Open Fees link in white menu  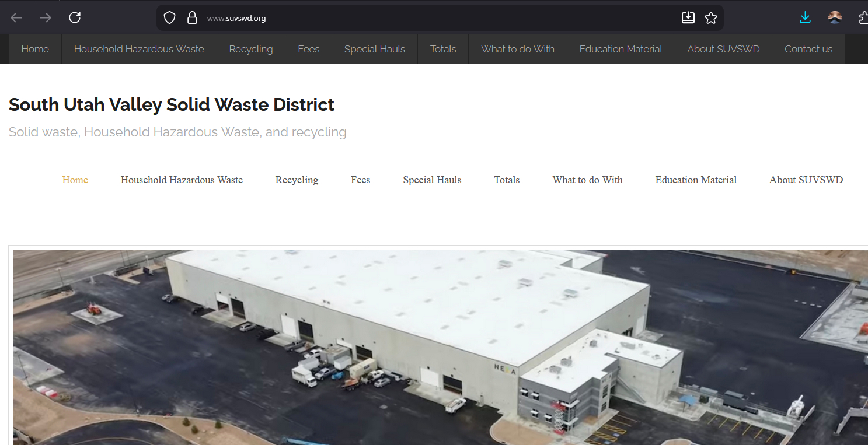coord(360,180)
